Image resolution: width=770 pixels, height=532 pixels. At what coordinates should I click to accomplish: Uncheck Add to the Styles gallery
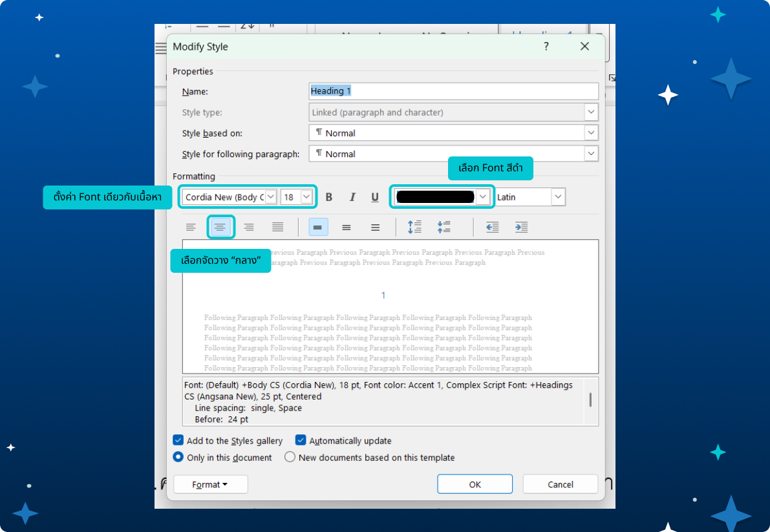coord(178,440)
